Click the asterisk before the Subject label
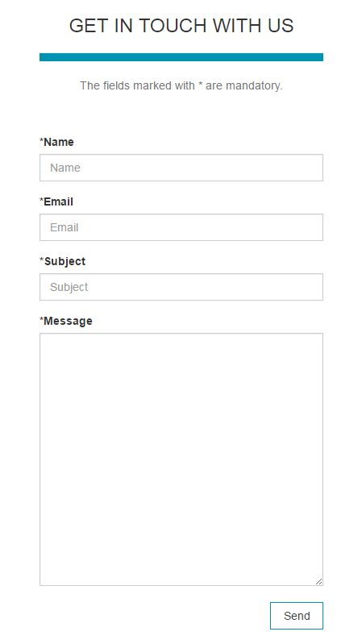362x644 pixels. pos(41,260)
